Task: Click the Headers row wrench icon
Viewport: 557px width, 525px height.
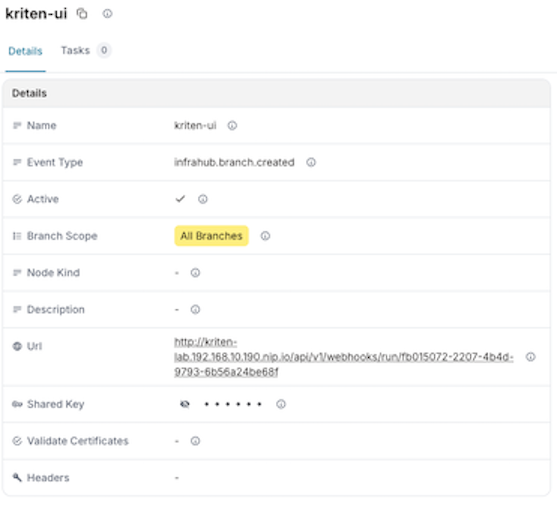Action: pyautogui.click(x=17, y=477)
